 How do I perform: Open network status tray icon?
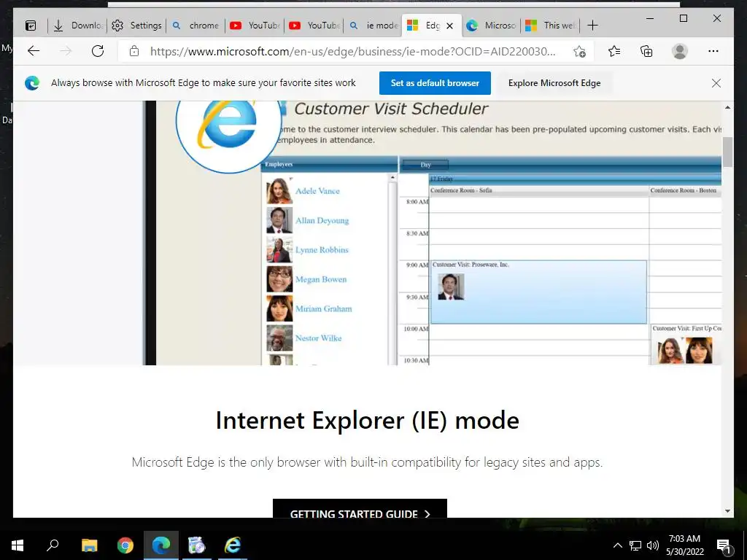[x=635, y=545]
